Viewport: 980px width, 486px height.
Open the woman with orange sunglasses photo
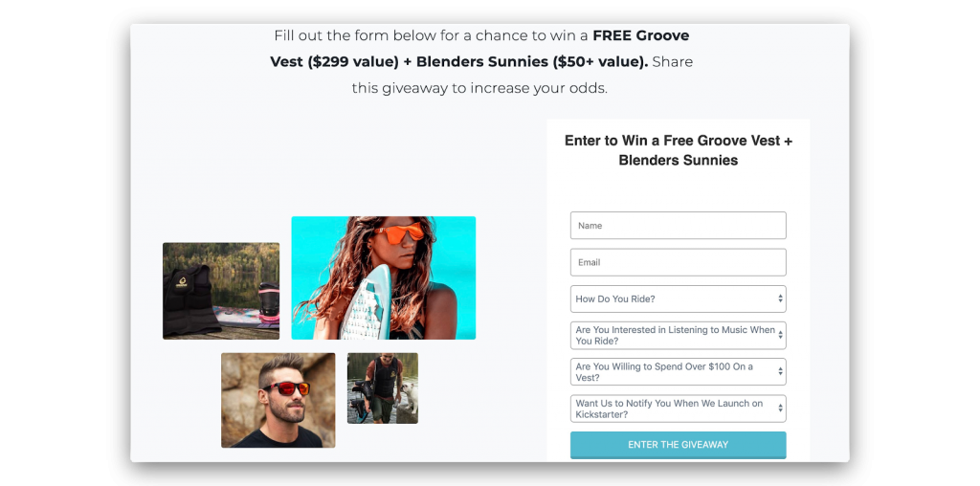point(384,278)
